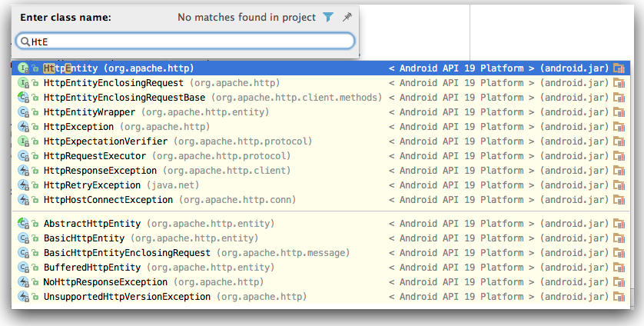The height and width of the screenshot is (326, 644).
Task: Click public lock icon on BasicHttpEntity row
Action: [x=35, y=239]
